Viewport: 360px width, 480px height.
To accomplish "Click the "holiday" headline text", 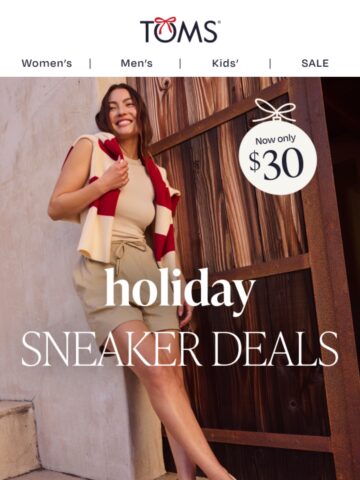I will click(179, 292).
